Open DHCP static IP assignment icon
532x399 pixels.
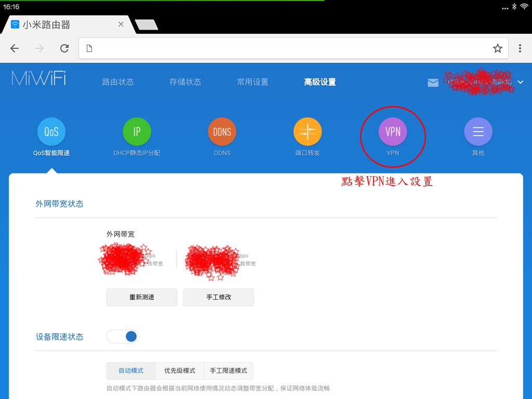click(137, 131)
